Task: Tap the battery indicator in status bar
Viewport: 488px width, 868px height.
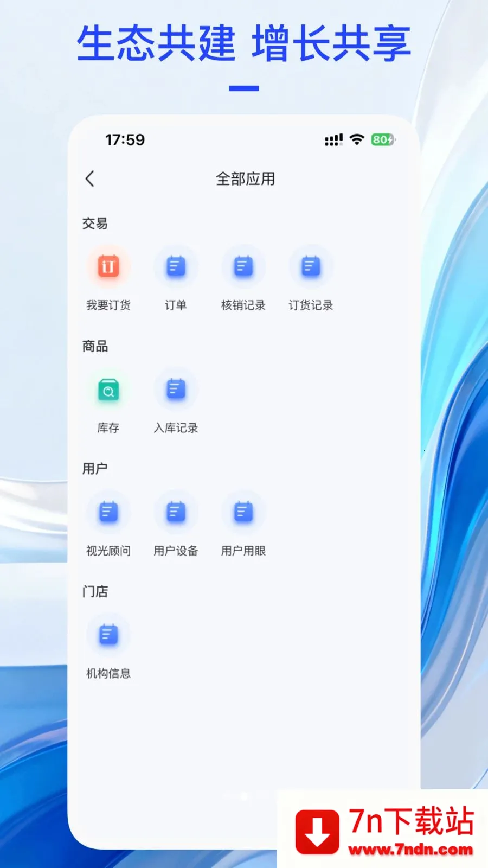Action: click(384, 140)
